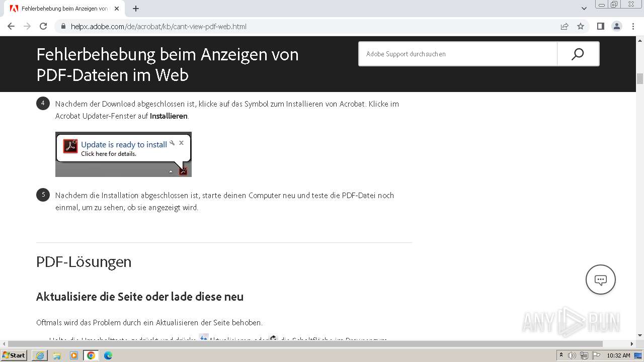Click the 10:32 AM clock
644x362 pixels.
point(618,355)
